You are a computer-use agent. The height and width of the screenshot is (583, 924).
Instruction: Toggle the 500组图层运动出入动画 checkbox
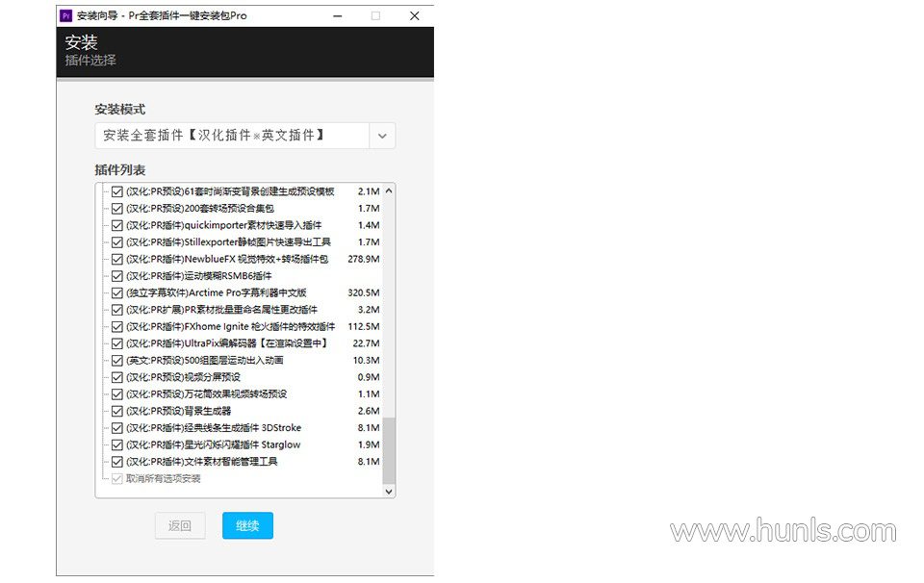[117, 361]
